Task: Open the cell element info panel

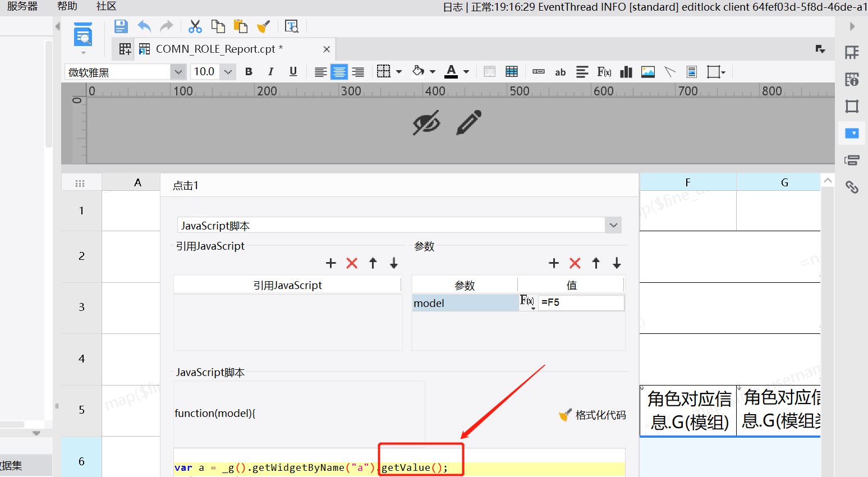Action: (x=852, y=79)
